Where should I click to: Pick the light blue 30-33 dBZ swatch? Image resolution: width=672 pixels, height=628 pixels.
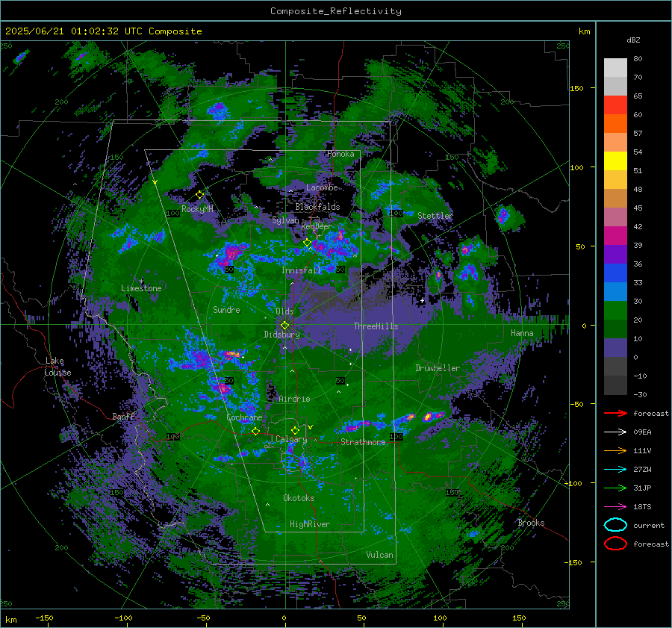(615, 292)
